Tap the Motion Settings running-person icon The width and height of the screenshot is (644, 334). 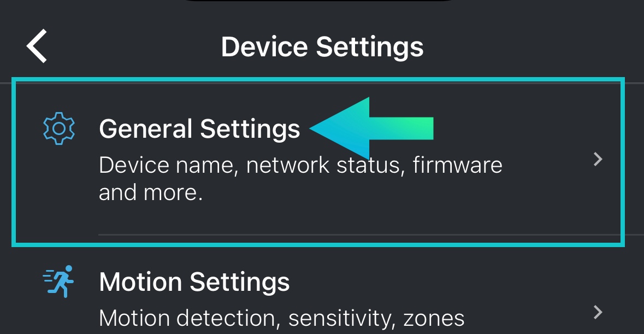tap(58, 282)
